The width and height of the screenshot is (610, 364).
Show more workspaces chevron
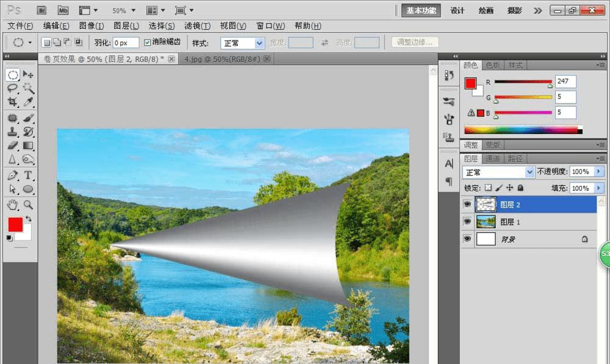(x=537, y=10)
